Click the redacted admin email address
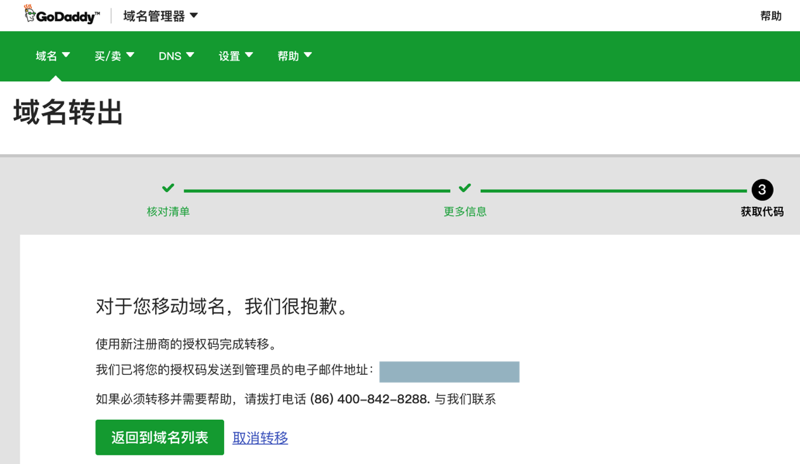 pyautogui.click(x=449, y=372)
